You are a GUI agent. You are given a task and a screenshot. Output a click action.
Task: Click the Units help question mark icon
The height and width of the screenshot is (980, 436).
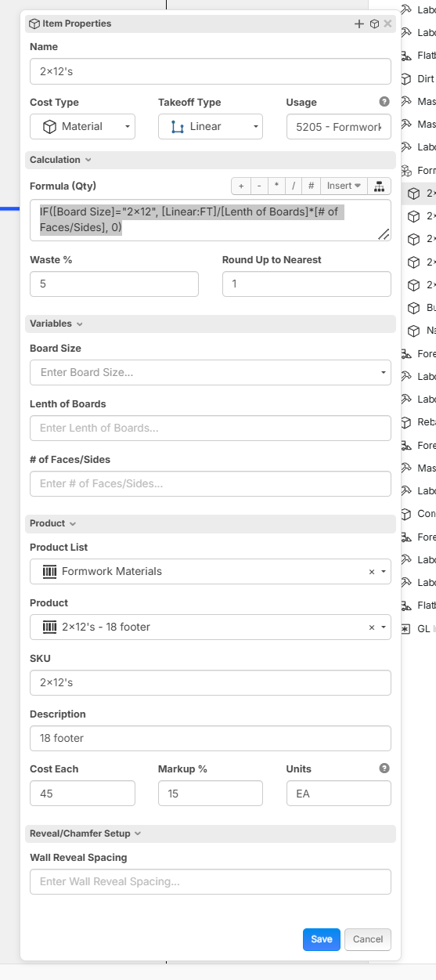pyautogui.click(x=384, y=768)
